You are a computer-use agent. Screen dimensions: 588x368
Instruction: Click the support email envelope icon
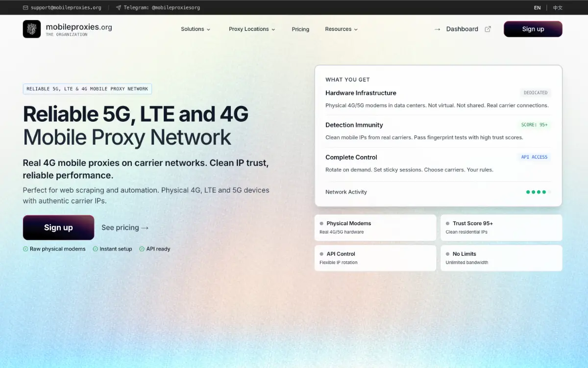25,8
